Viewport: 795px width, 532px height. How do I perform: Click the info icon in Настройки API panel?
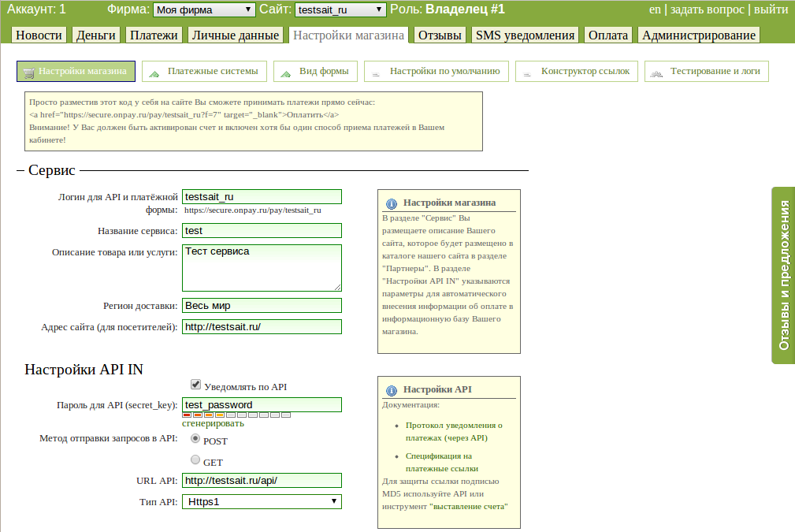392,390
